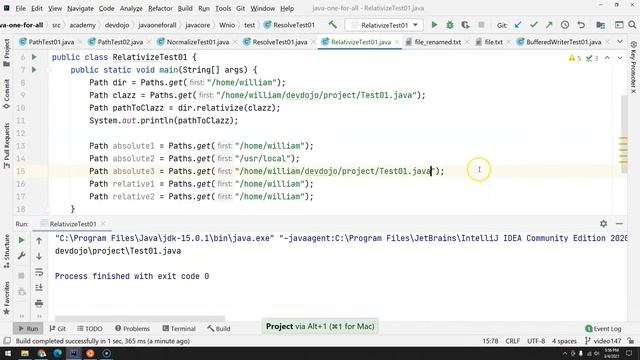Close the RelativizeTest01.java editor tab
640x360 pixels.
(397, 42)
